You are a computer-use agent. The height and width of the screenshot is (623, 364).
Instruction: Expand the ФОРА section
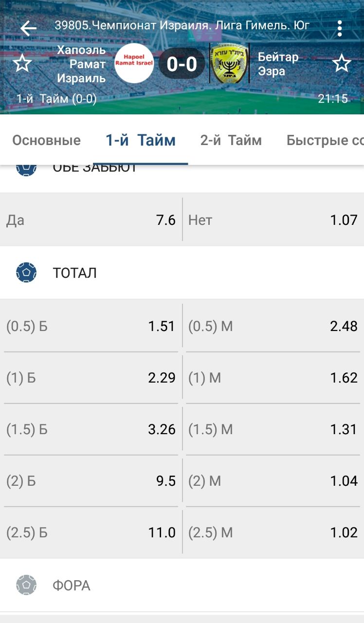(x=72, y=585)
